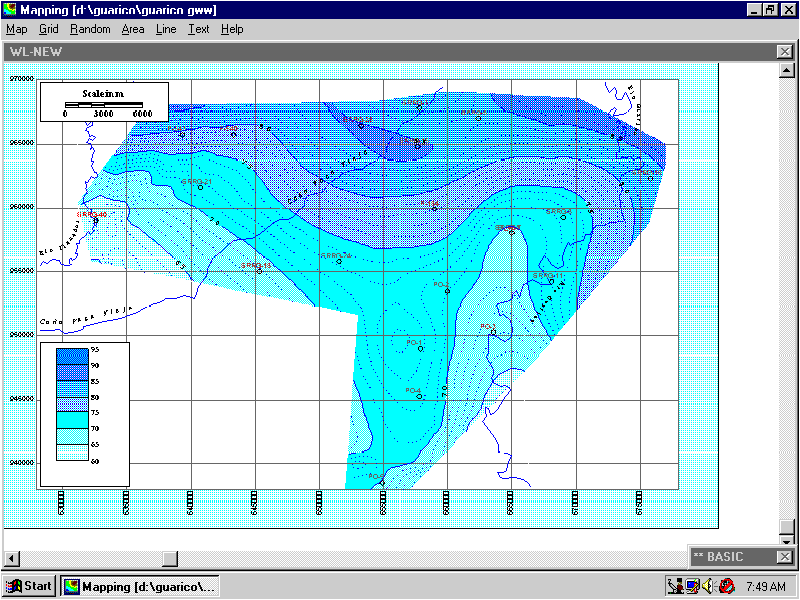
Task: Close the ** BASIC panel
Action: click(x=785, y=557)
